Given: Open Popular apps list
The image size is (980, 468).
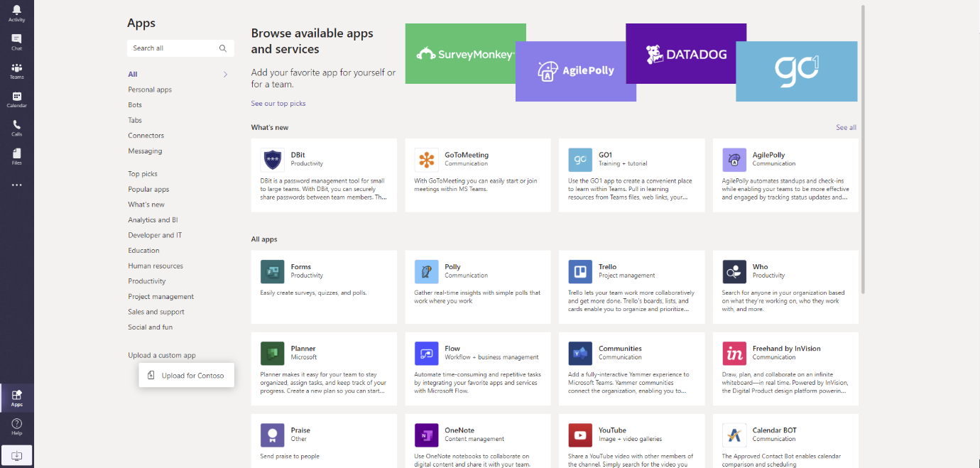Looking at the screenshot, I should pos(148,190).
